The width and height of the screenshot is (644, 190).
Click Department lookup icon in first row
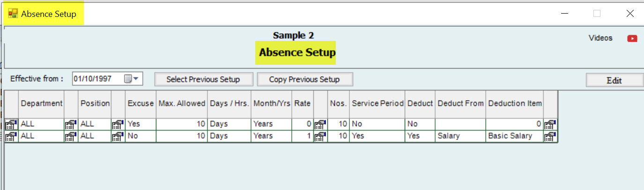click(x=71, y=125)
